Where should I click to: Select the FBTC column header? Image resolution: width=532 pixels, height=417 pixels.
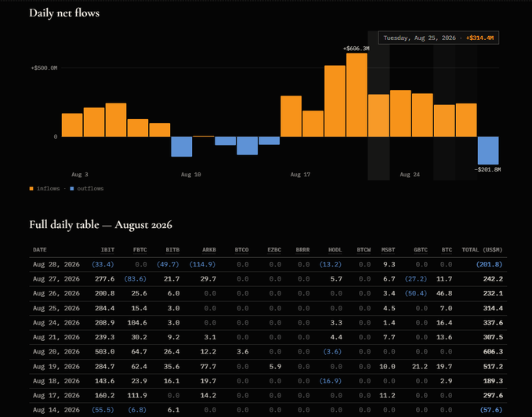(x=139, y=250)
